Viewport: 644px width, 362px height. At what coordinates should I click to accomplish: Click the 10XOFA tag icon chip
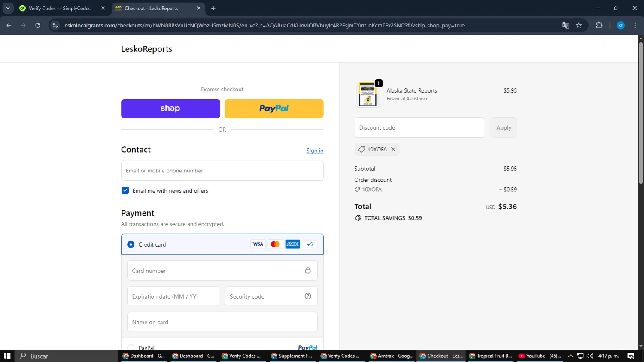(x=362, y=149)
